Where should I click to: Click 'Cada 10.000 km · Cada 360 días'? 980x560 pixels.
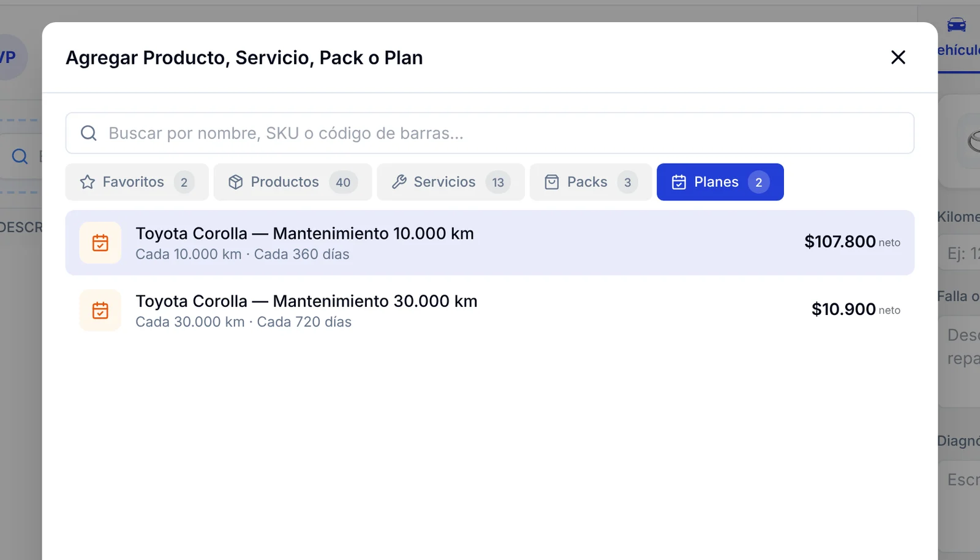click(x=243, y=254)
